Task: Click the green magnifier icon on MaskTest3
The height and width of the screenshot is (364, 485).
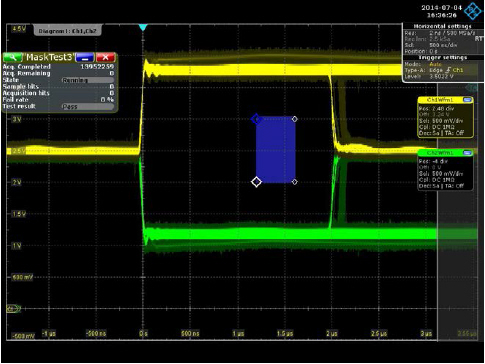Action: tap(13, 57)
